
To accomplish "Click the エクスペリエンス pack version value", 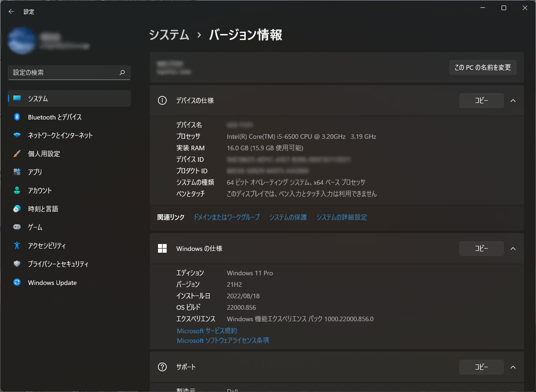I will [300, 319].
